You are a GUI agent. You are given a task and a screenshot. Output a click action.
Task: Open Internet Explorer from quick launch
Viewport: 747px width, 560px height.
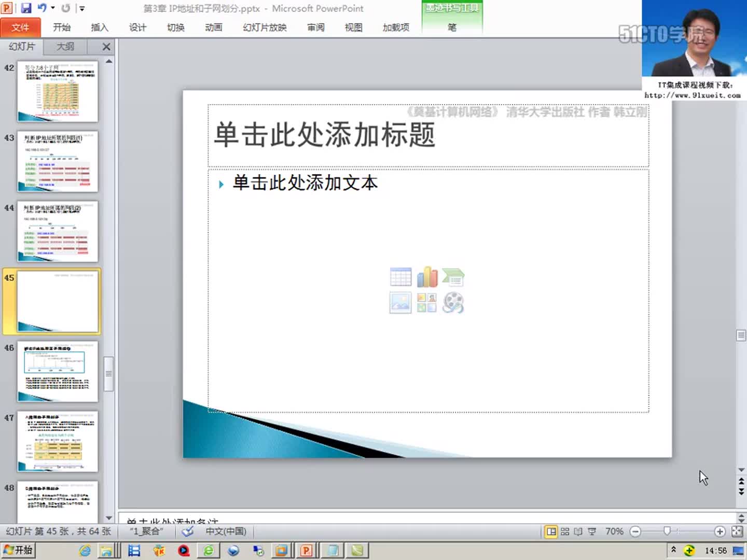[85, 551]
